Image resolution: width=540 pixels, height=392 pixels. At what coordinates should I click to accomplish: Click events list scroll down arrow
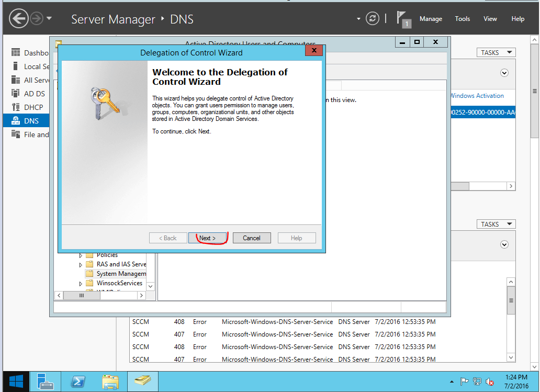click(x=511, y=357)
